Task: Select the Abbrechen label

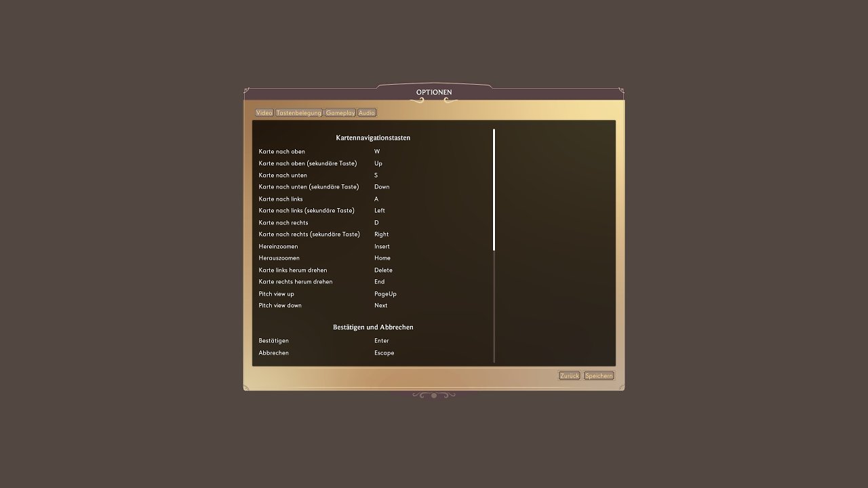Action: coord(274,353)
